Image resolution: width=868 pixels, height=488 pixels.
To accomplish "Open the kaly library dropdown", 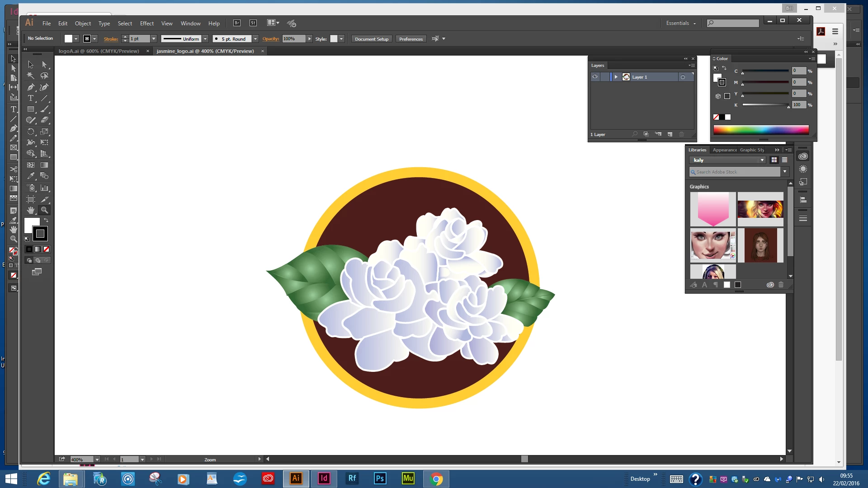I will (x=762, y=160).
